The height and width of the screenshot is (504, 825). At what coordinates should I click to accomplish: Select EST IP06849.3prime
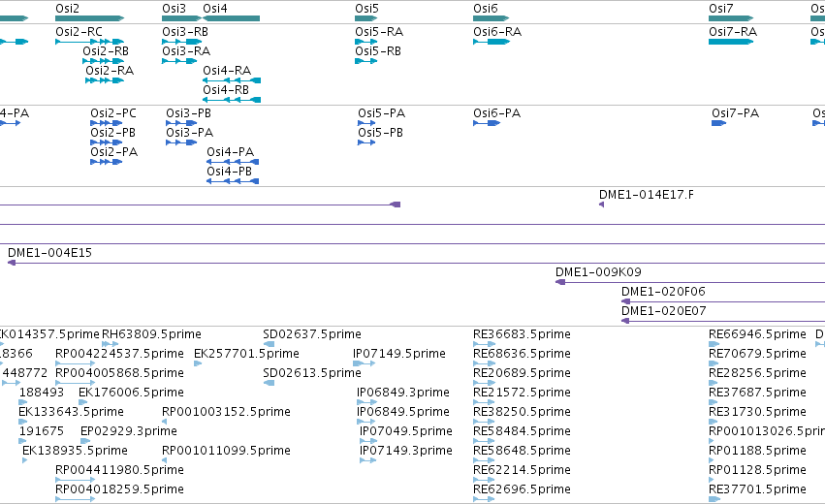point(403,393)
